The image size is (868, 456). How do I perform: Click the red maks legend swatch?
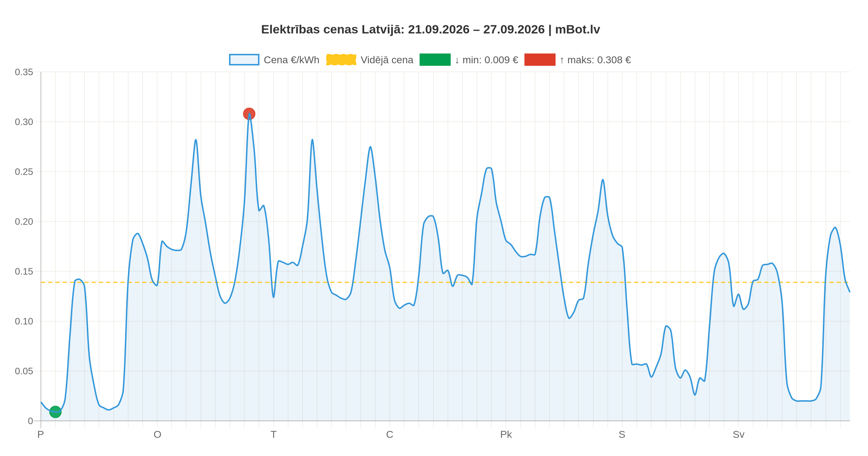tap(540, 60)
